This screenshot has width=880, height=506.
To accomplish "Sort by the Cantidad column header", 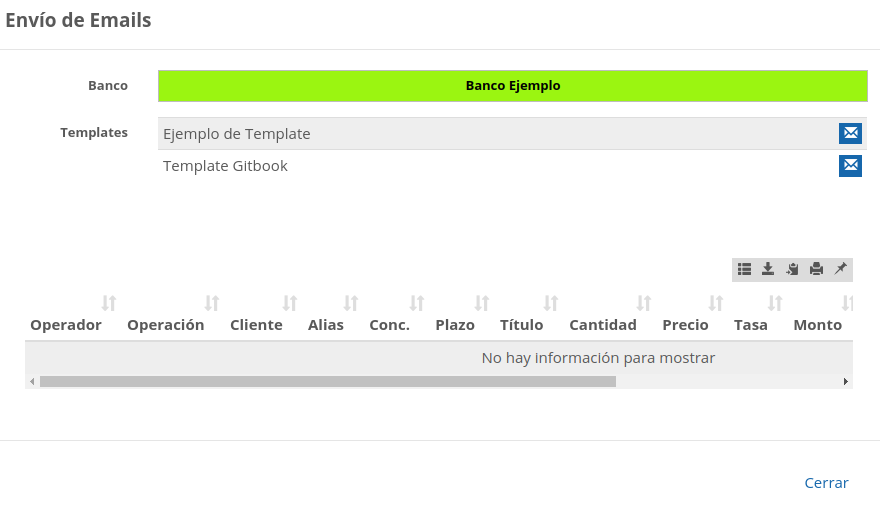I will [x=602, y=325].
